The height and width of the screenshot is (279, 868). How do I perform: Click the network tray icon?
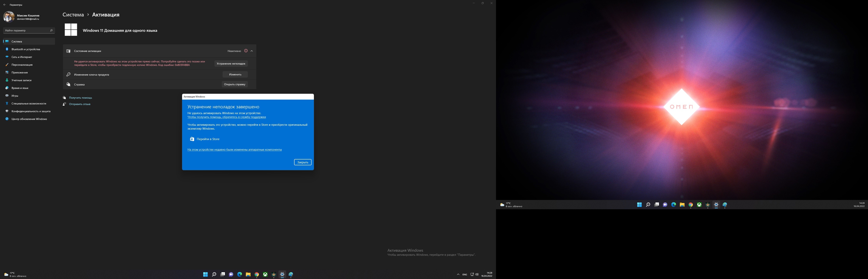click(x=472, y=274)
